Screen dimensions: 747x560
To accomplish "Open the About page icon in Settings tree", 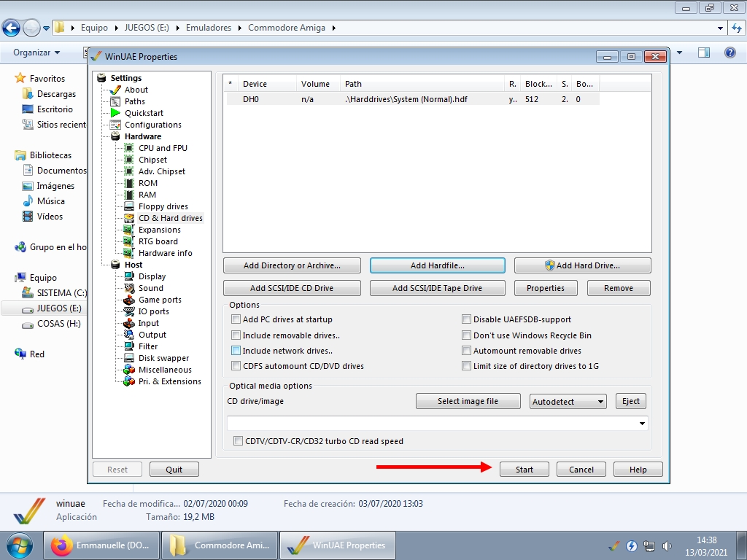I will coord(115,90).
